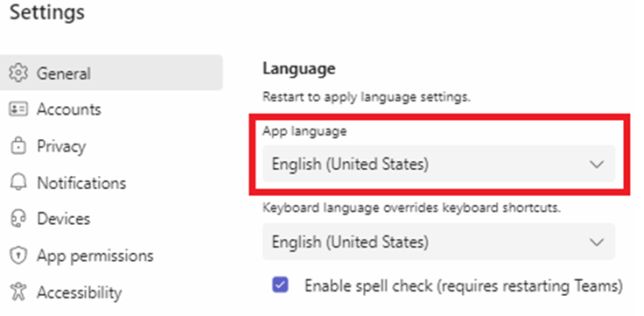Click the Accounts ID card icon
The height and width of the screenshot is (316, 644).
click(x=18, y=109)
